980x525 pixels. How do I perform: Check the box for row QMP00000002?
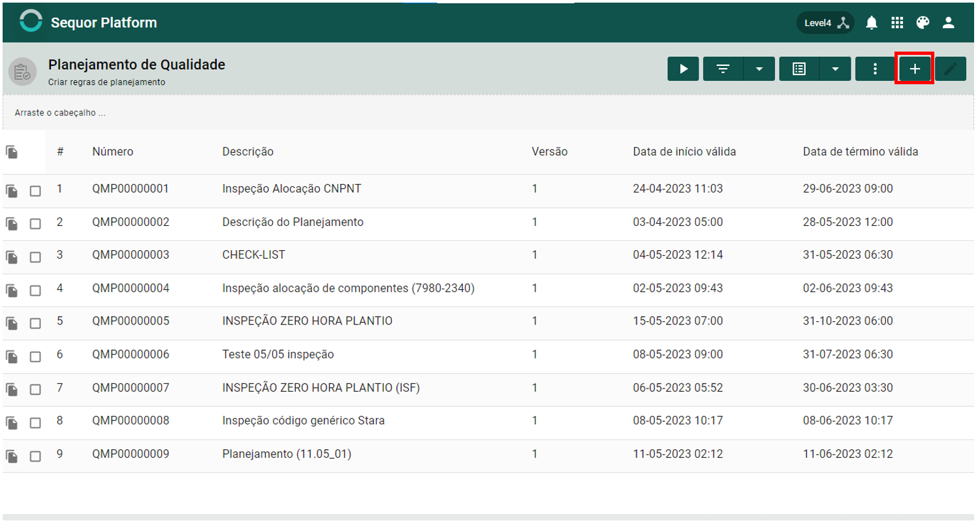[35, 223]
